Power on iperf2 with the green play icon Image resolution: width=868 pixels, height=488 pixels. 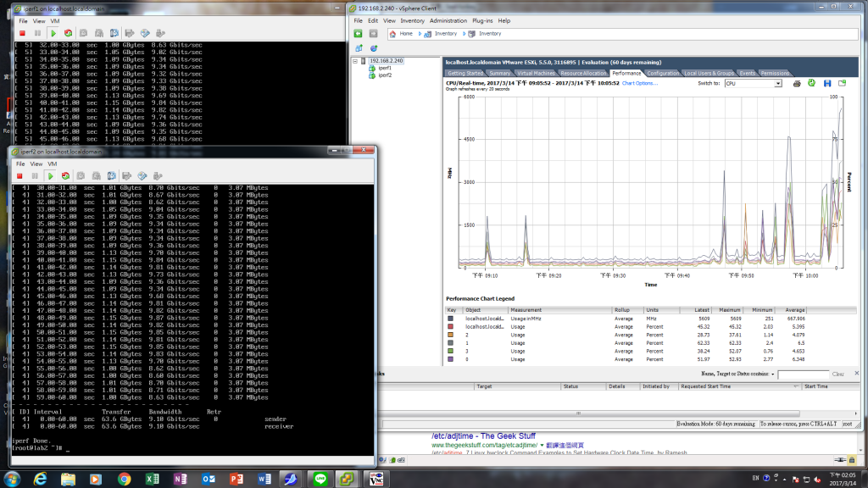(x=50, y=176)
